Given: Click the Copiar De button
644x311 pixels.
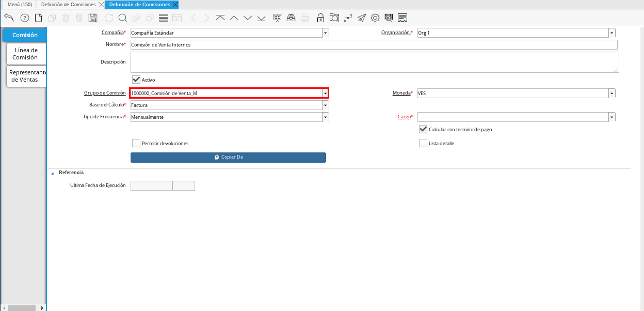Looking at the screenshot, I should point(228,157).
